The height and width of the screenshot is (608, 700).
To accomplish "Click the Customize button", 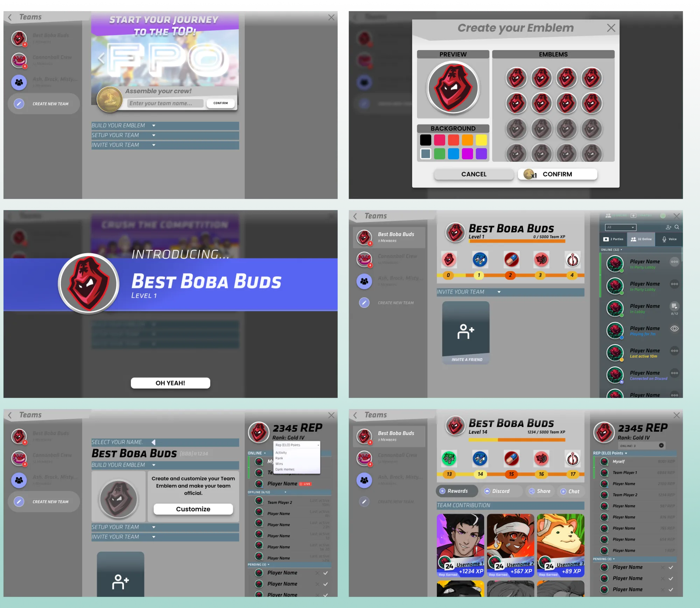I will click(193, 509).
